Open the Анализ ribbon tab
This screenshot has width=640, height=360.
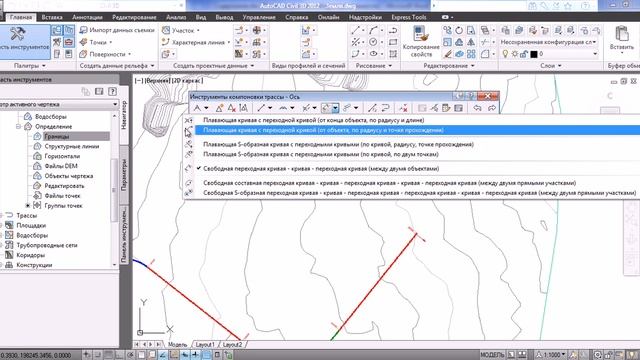(x=176, y=18)
